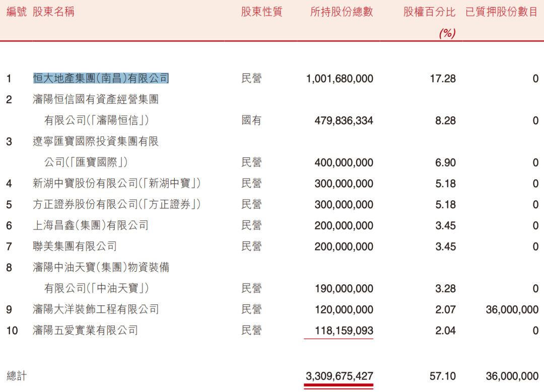Screen dimensions: 544x392
Task: Click the 編號 column header
Action: coord(16,12)
